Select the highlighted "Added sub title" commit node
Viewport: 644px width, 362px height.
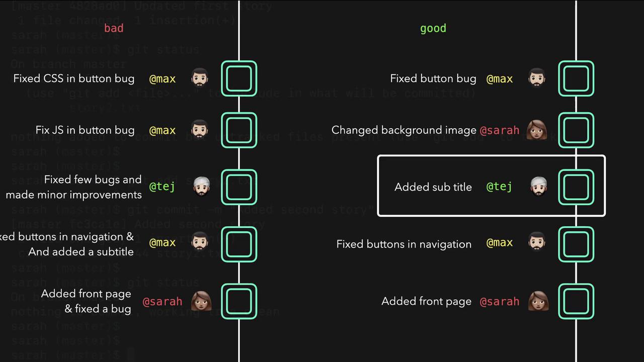pyautogui.click(x=576, y=187)
